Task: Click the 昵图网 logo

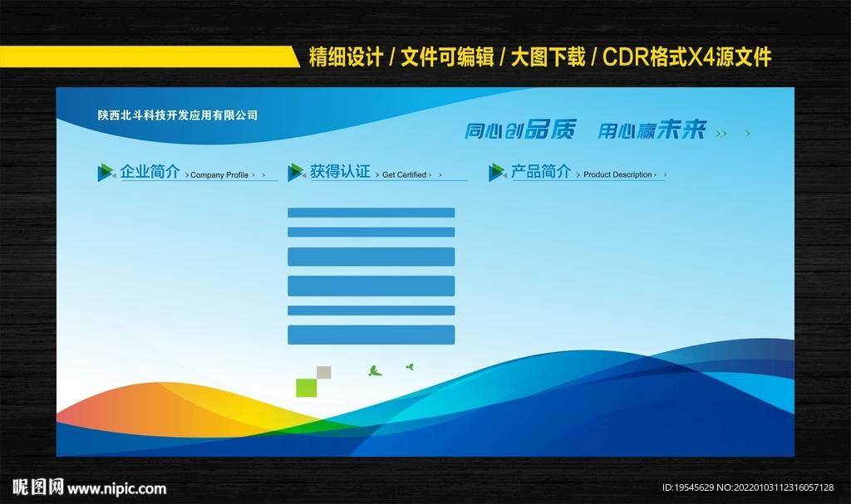Action: (x=38, y=487)
